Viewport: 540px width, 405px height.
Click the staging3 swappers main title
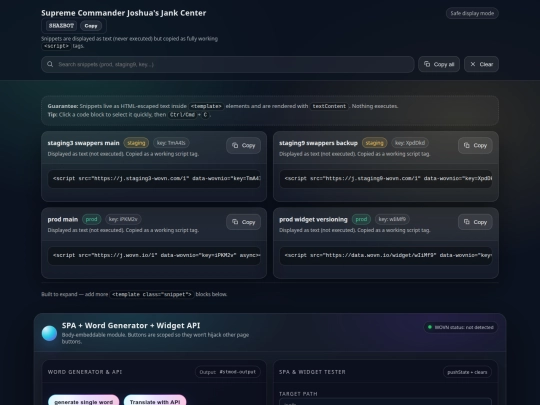point(83,143)
